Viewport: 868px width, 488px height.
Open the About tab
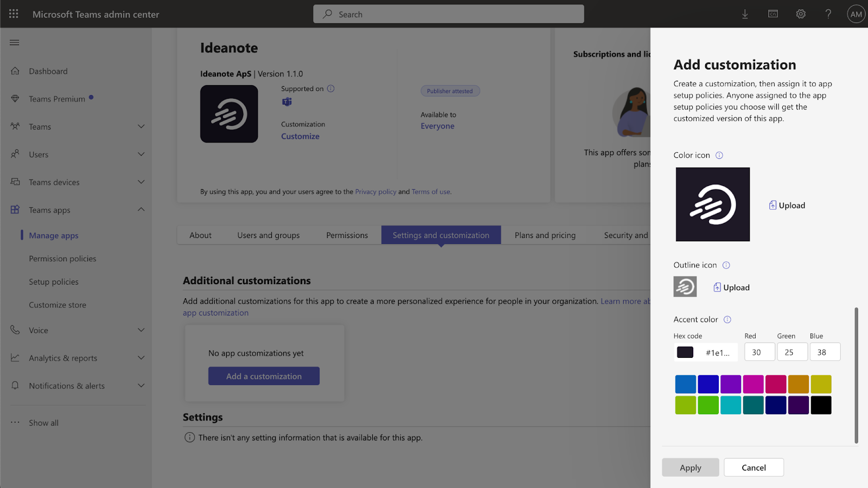point(201,235)
